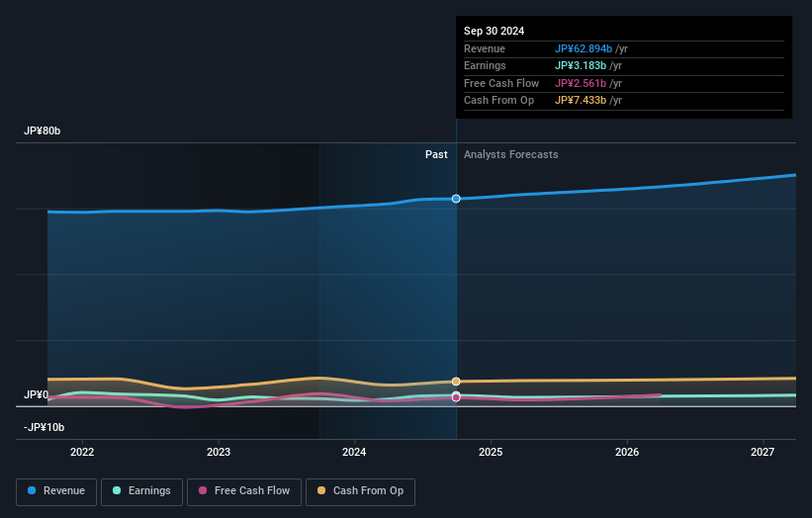The image size is (812, 518).
Task: Click the JP¥0 y-axis label
Action: 36,394
